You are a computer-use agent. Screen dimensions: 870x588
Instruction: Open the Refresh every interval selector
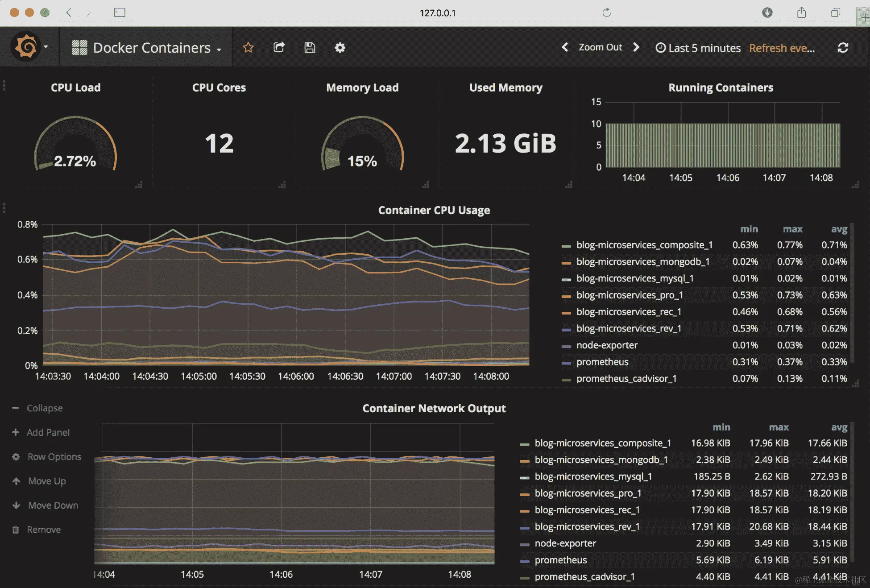point(782,48)
